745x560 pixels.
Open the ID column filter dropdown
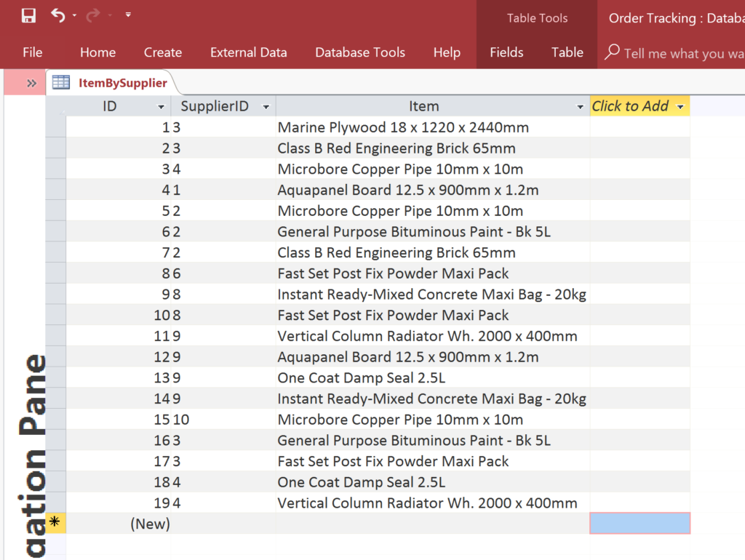point(161,107)
